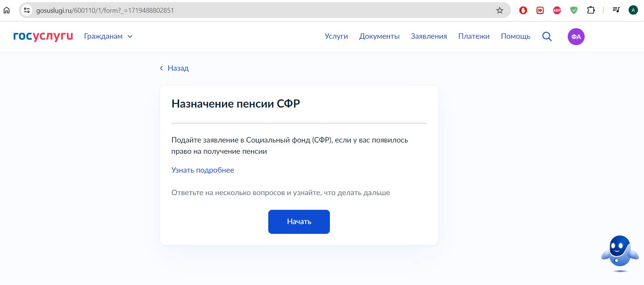This screenshot has width=644, height=285.
Task: Open the ABP Adblock Plus extension
Action: point(557,11)
